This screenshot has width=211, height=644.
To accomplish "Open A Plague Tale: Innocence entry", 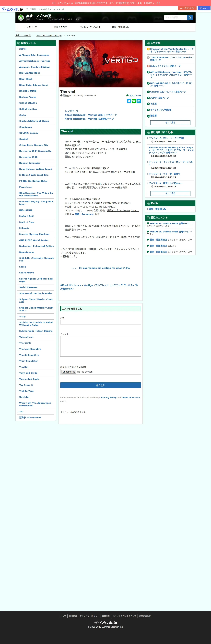I will coord(34,55).
